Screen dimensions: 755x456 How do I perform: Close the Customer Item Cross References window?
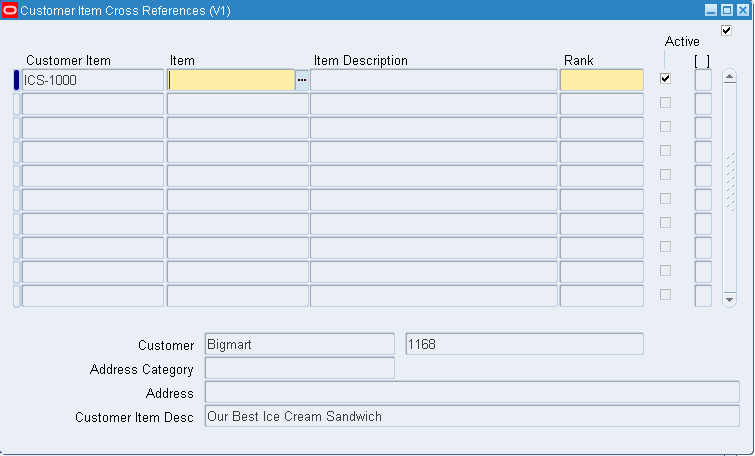tap(743, 10)
